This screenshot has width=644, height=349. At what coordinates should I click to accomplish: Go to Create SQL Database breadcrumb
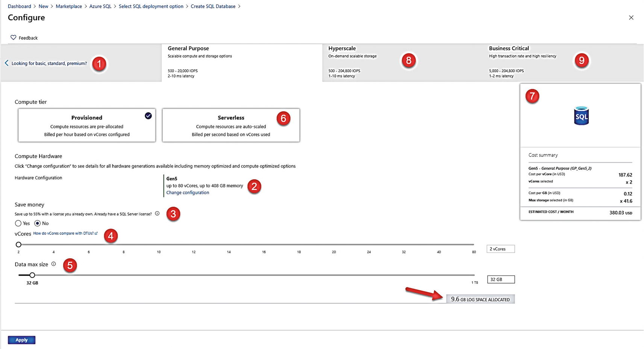point(213,6)
